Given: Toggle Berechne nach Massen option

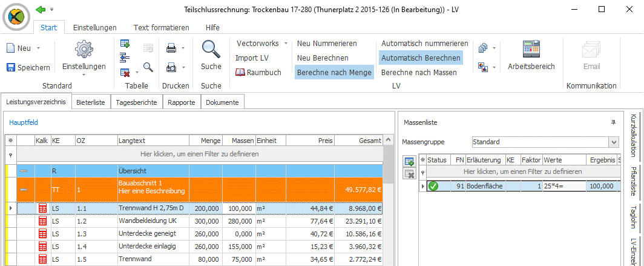Looking at the screenshot, I should (x=419, y=72).
